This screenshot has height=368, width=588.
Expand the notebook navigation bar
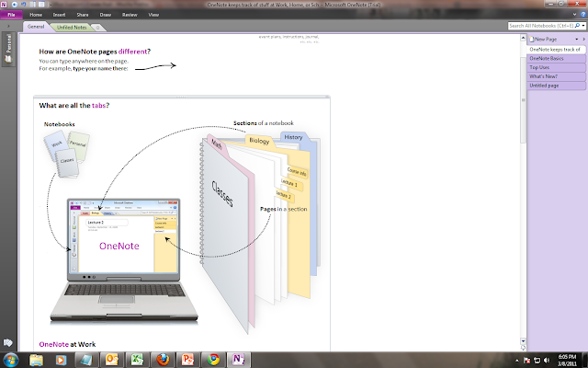tap(8, 27)
